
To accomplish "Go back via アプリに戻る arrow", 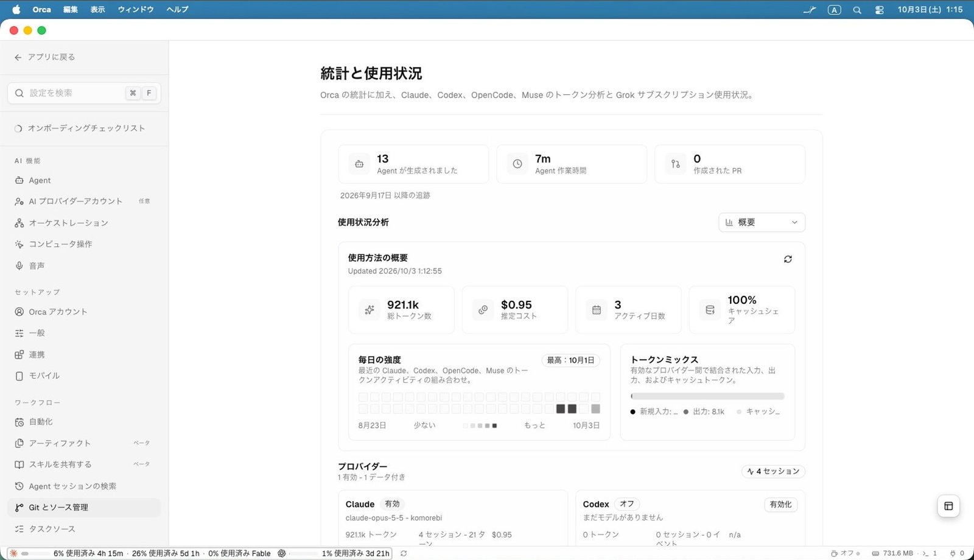I will [18, 57].
